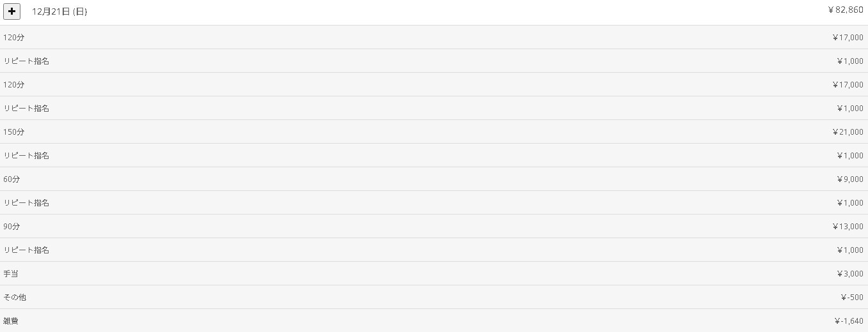Select the 雑費 row label
The height and width of the screenshot is (332, 868).
(11, 321)
